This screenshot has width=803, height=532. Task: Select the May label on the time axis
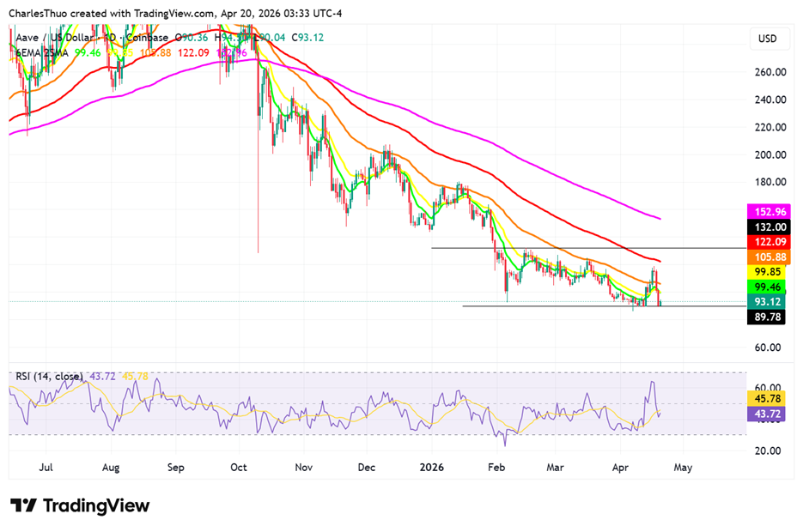pyautogui.click(x=683, y=469)
